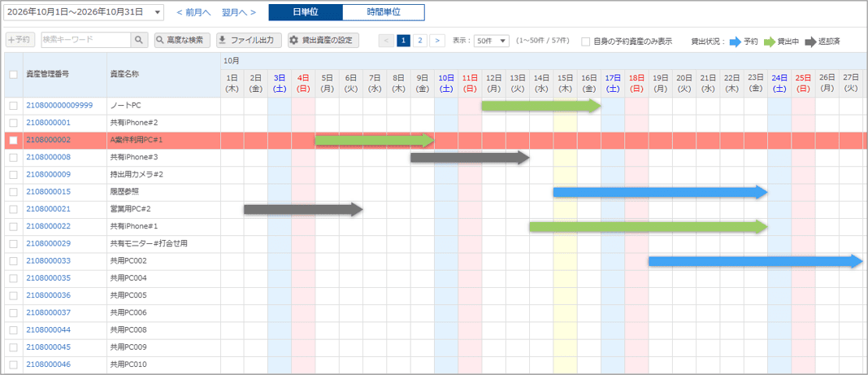This screenshot has width=868, height=375.
Task: Open asset 2108000002
Action: tap(48, 140)
